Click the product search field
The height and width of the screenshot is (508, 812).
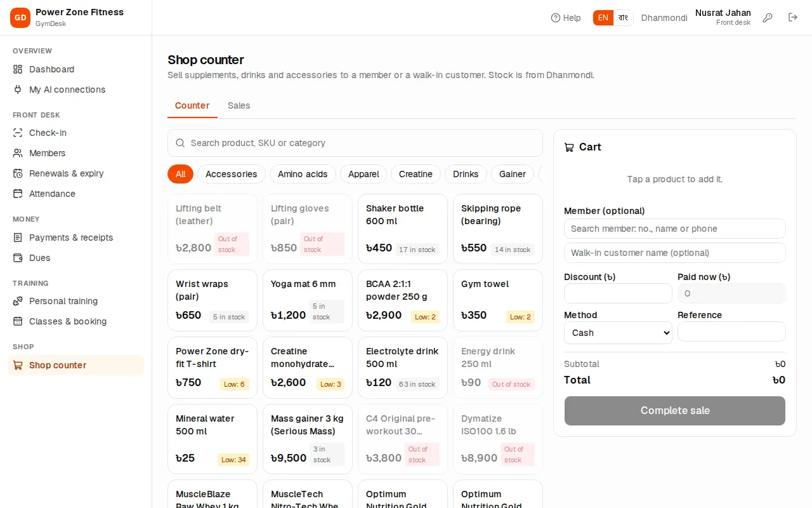point(355,143)
